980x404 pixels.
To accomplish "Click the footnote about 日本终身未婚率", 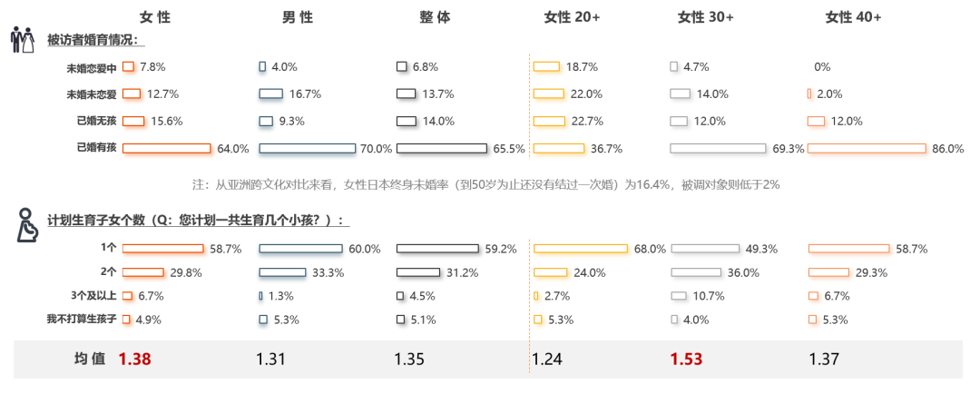I will pyautogui.click(x=485, y=184).
